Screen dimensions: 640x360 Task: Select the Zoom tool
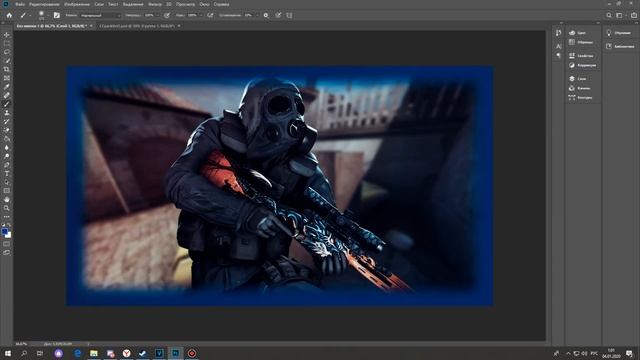click(x=7, y=208)
